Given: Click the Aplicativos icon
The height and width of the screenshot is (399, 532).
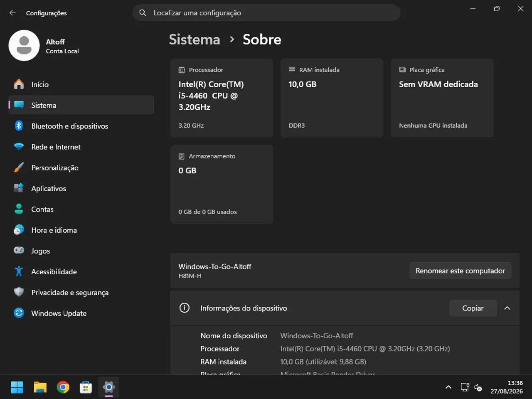Looking at the screenshot, I should point(19,188).
